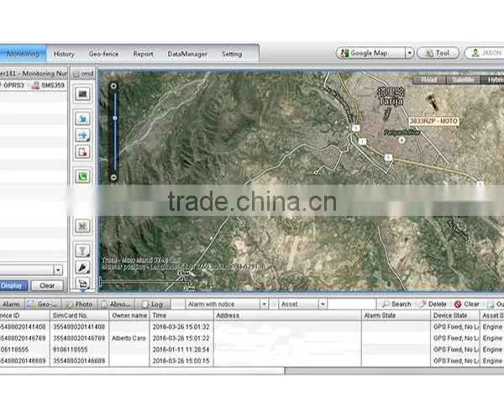This screenshot has height=420, width=504.
Task: Open the Alarm tab in bottom panel
Action: pos(12,304)
